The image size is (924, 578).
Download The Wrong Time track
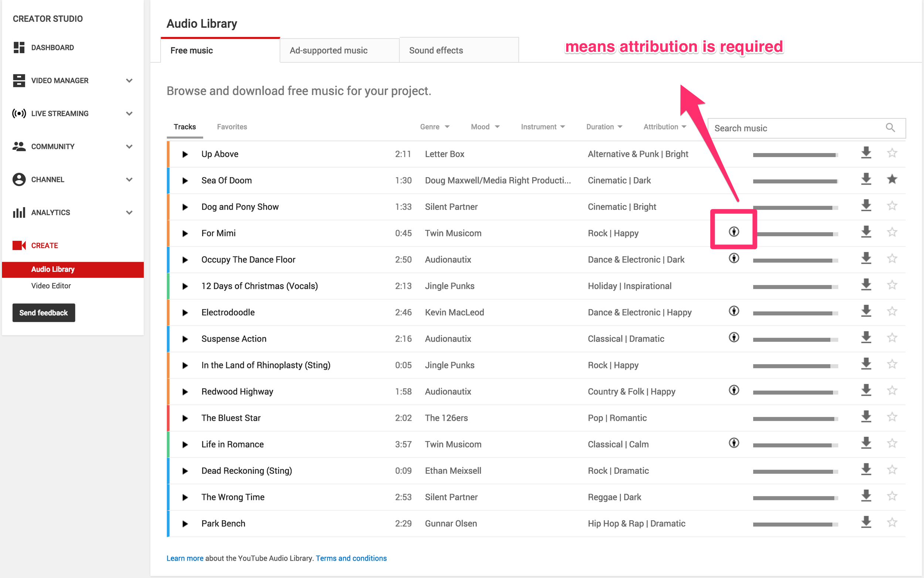coord(866,496)
